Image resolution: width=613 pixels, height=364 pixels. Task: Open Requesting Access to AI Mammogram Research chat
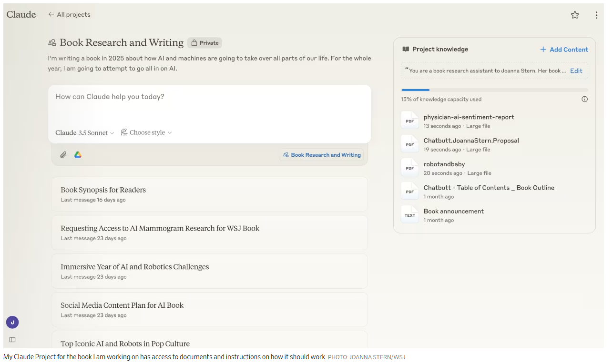pos(209,233)
